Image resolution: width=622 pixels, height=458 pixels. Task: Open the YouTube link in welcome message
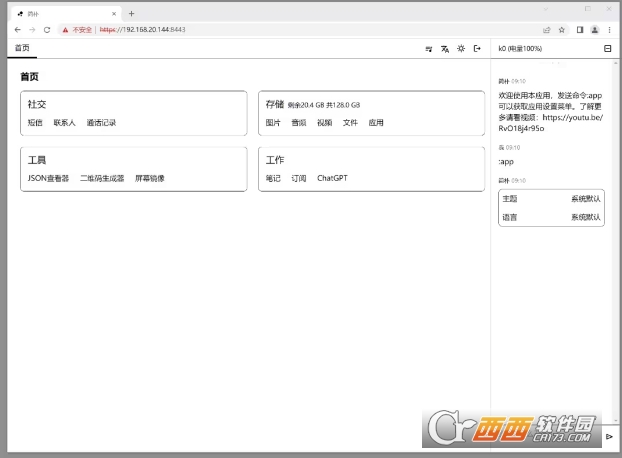point(551,123)
